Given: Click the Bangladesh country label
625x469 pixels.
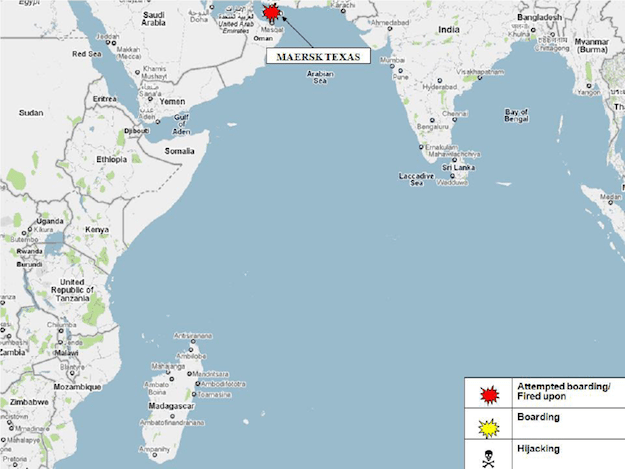Looking at the screenshot, I should point(539,17).
